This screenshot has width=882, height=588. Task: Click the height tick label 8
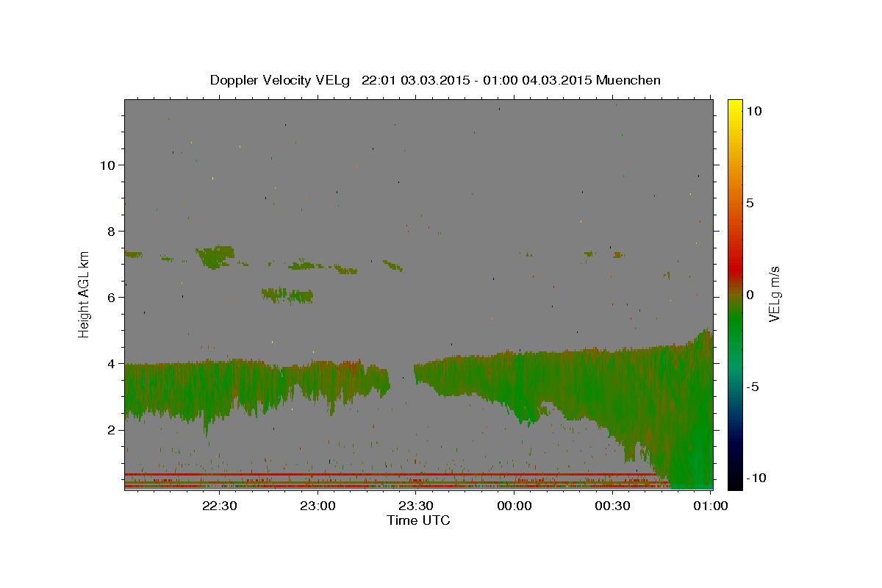pyautogui.click(x=112, y=231)
